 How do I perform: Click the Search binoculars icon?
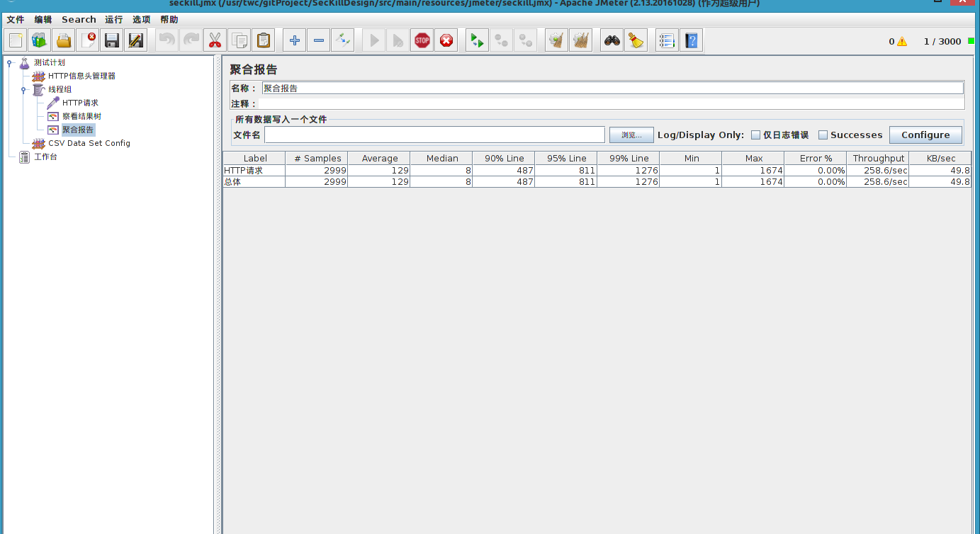click(612, 40)
